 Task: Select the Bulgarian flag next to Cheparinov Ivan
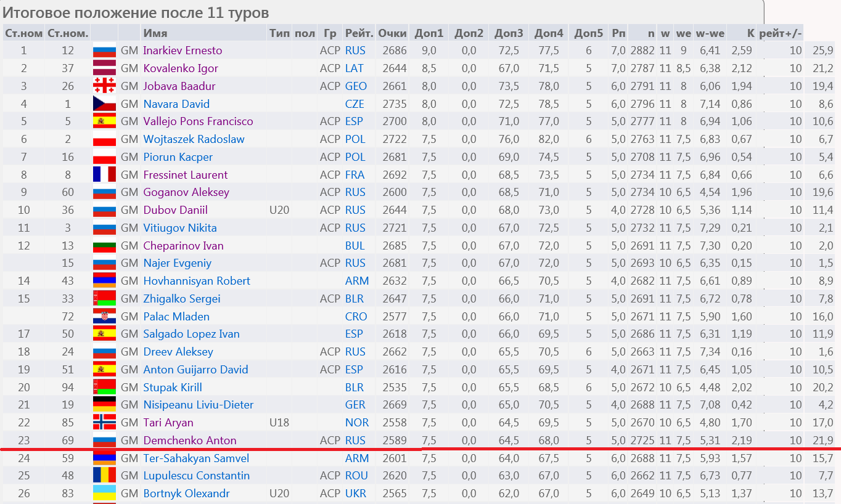pos(104,245)
